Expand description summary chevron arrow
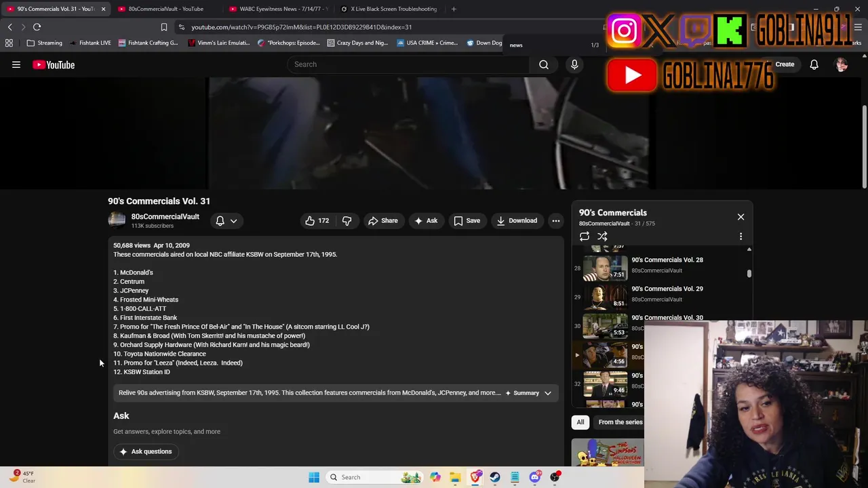 click(548, 393)
